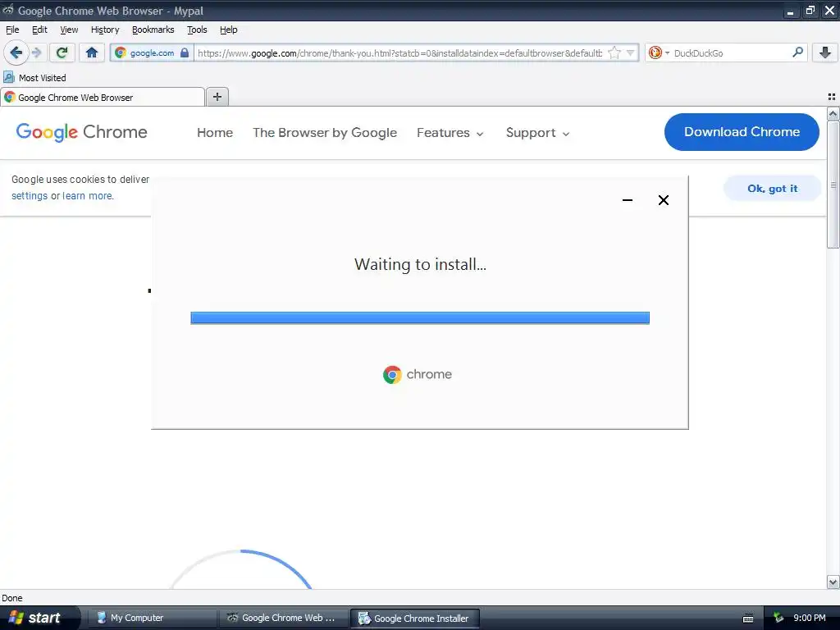Screen dimensions: 840x630
Task: Open the Bookmarks menu
Action: 153,30
